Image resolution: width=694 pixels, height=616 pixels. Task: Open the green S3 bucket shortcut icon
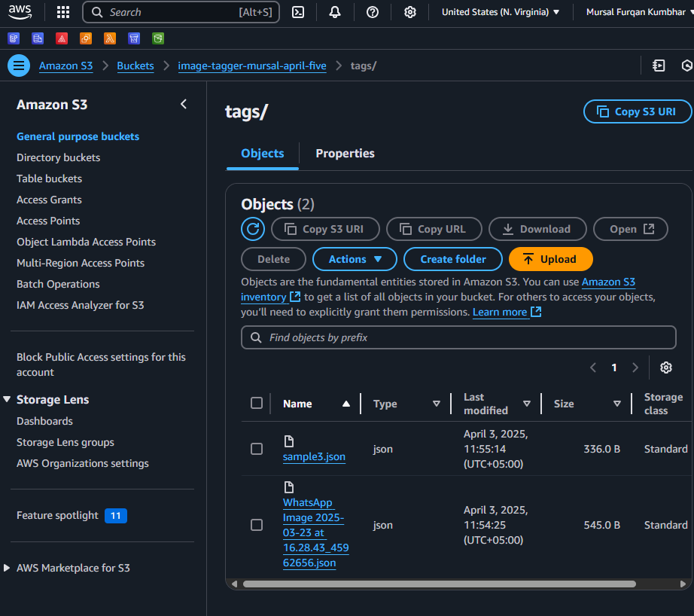coord(158,38)
